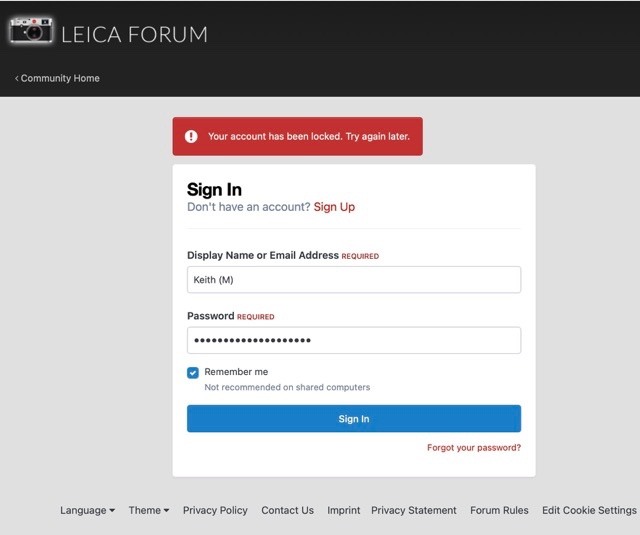Click the Display Name or Email field
The width and height of the screenshot is (640, 535).
(353, 280)
